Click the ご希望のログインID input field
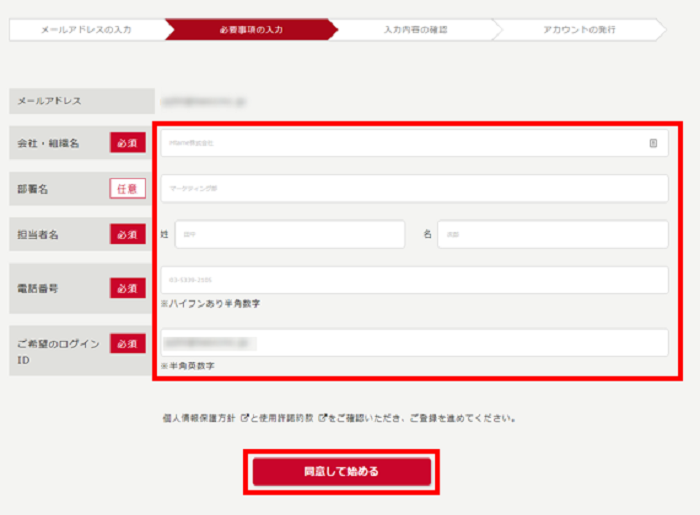 pos(412,343)
